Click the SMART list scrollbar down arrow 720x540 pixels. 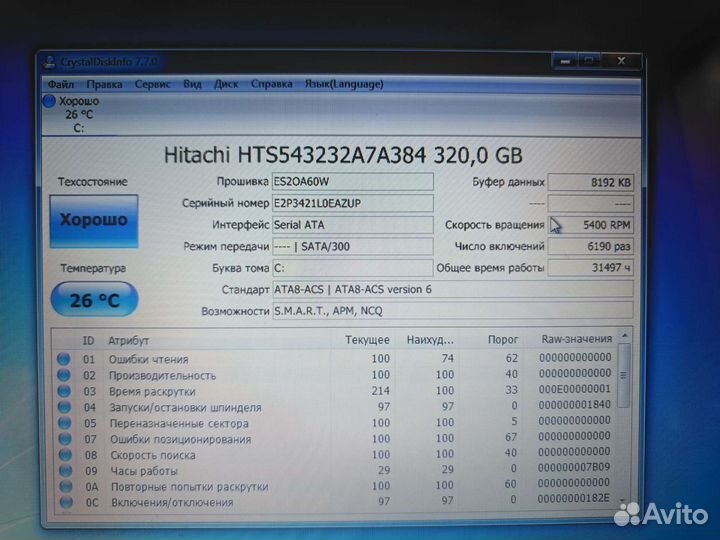tap(623, 500)
